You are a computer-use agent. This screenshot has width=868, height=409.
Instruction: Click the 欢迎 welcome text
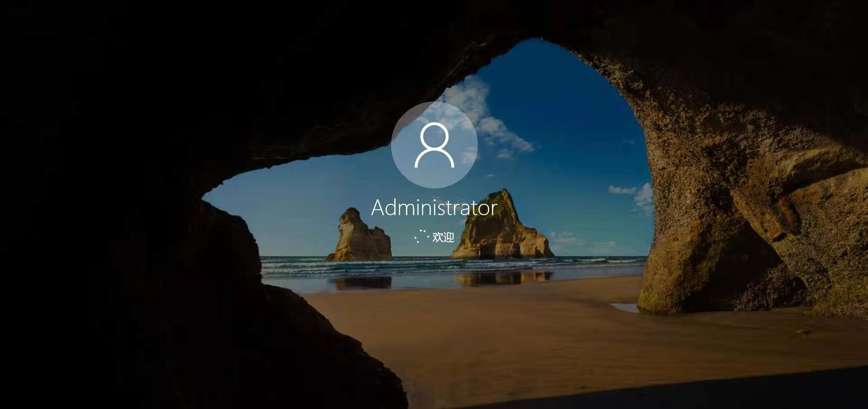[x=443, y=237]
